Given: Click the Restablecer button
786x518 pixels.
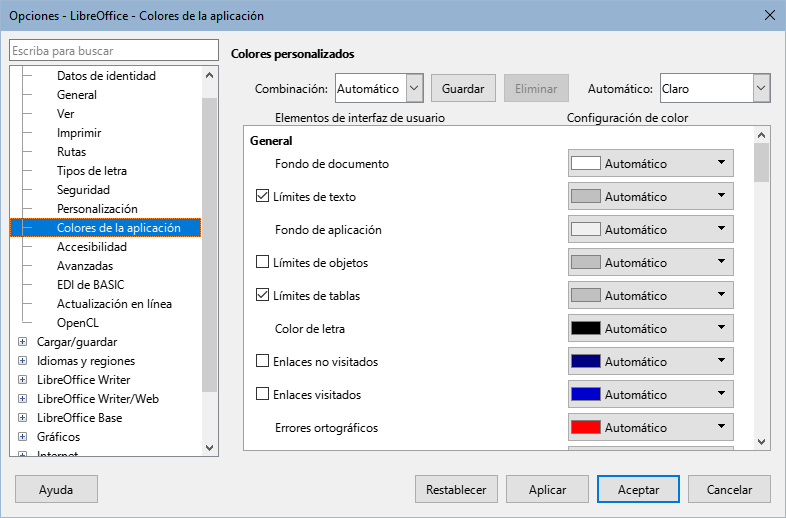Looking at the screenshot, I should [456, 489].
